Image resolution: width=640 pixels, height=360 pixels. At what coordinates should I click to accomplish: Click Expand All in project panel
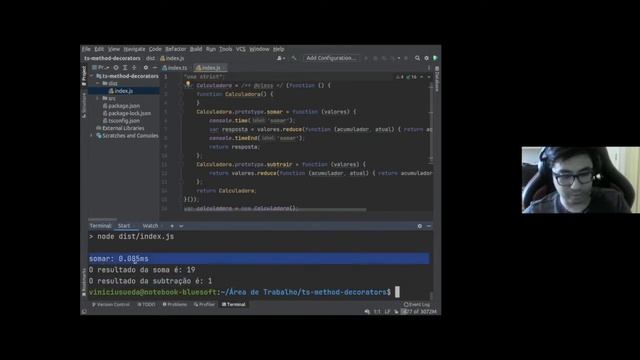125,68
